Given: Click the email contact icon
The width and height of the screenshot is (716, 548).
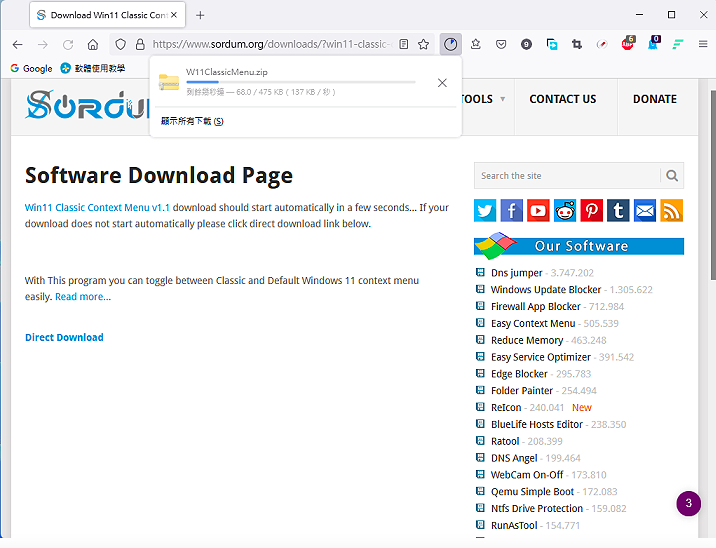Looking at the screenshot, I should (645, 211).
